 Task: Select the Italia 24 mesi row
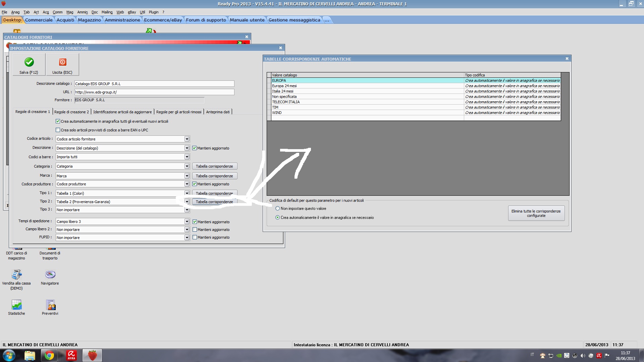click(416, 91)
